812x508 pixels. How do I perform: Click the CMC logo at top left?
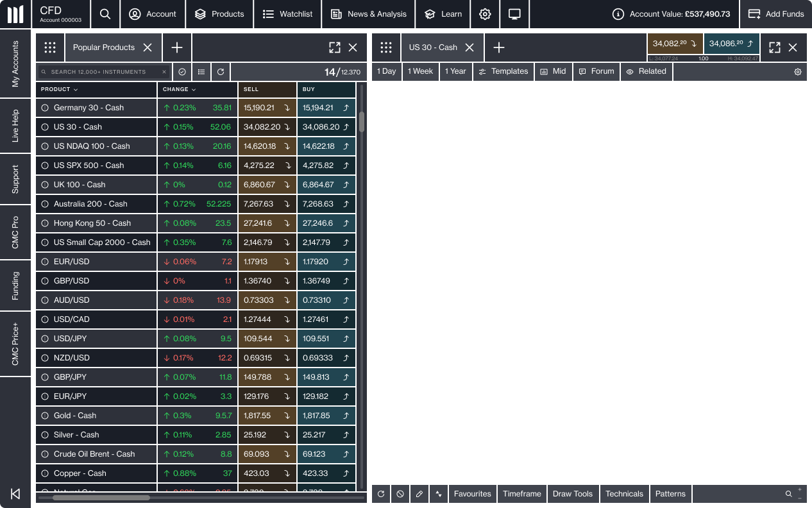15,14
